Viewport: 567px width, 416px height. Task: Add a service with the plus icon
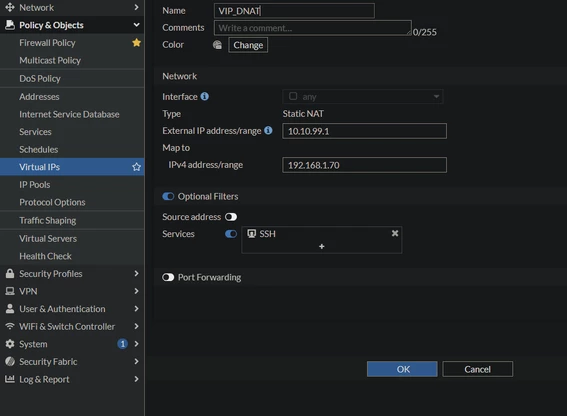321,246
